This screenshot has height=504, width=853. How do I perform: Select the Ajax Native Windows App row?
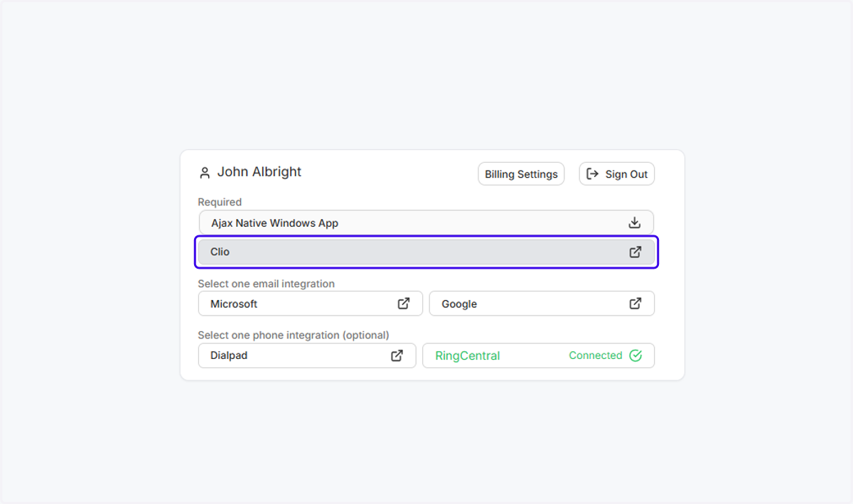[426, 222]
